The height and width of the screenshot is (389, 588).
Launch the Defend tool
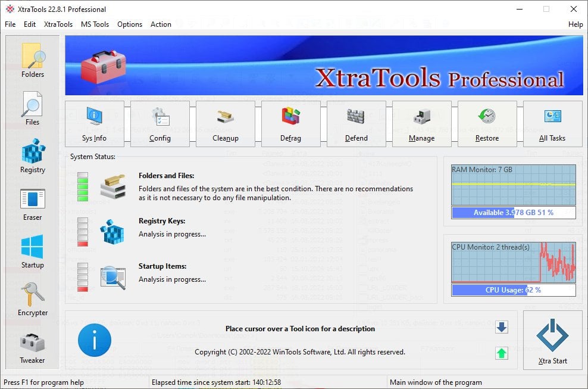point(356,123)
